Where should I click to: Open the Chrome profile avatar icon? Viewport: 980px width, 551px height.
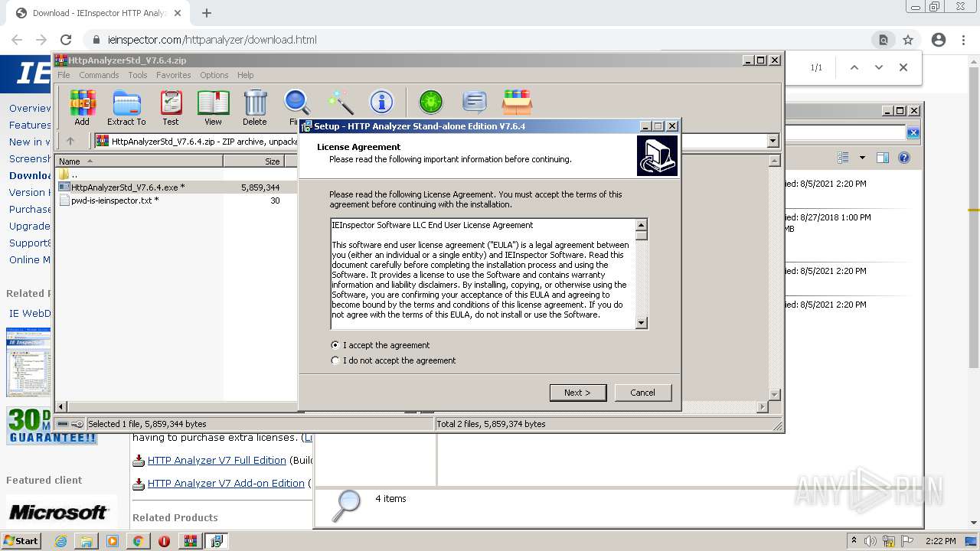[939, 40]
